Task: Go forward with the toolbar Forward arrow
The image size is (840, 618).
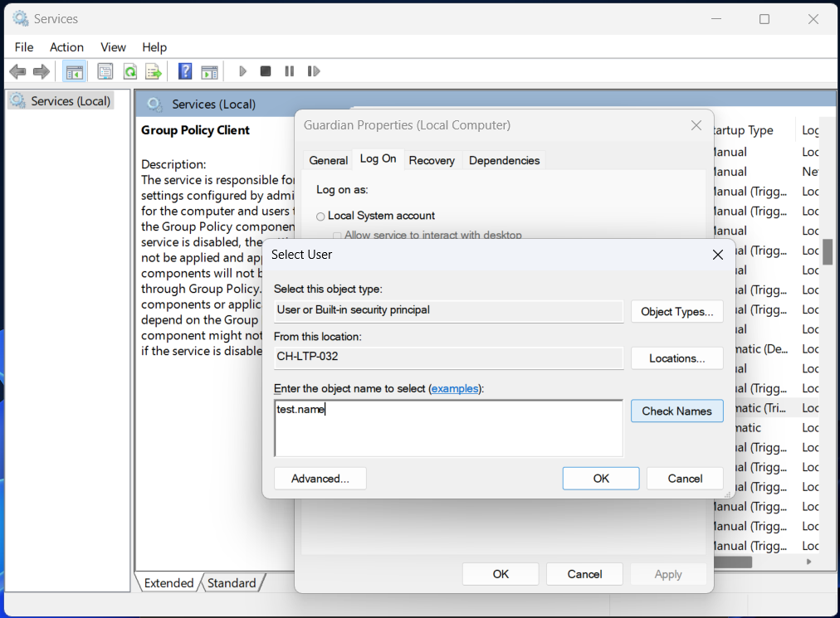Action: [x=42, y=71]
